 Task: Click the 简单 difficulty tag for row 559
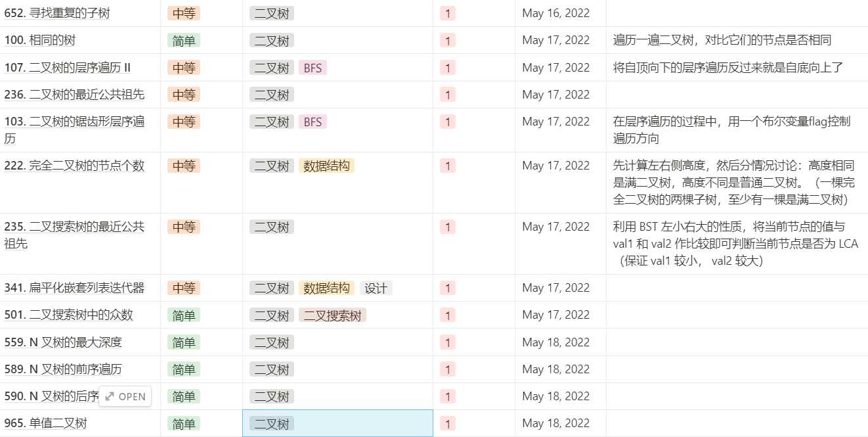[183, 342]
